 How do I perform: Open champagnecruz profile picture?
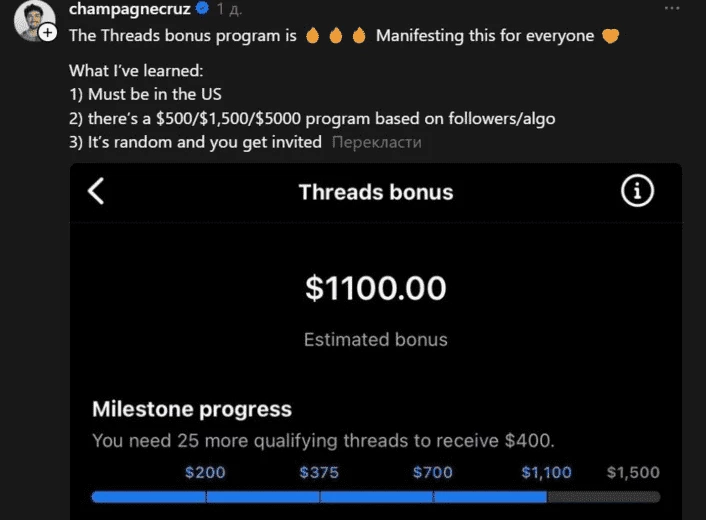pos(34,20)
